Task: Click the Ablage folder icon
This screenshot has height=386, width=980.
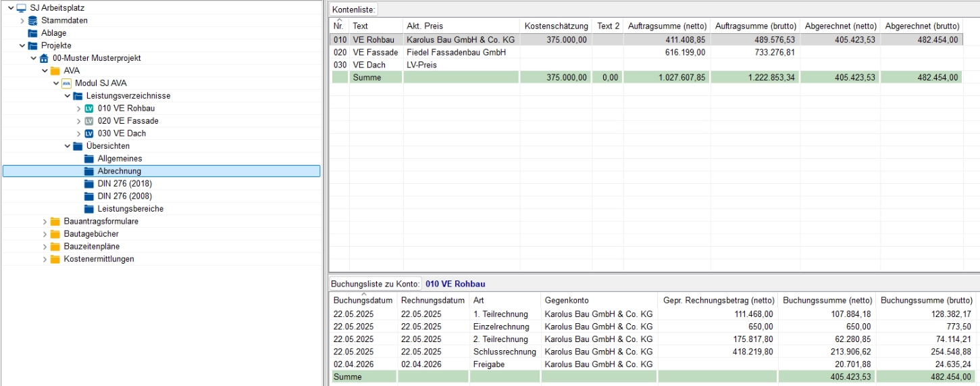Action: point(32,33)
